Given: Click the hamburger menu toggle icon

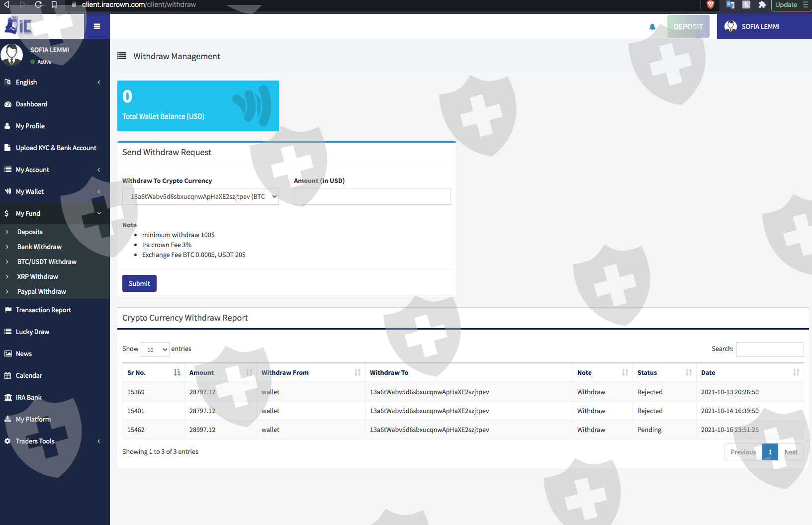Looking at the screenshot, I should coord(97,26).
